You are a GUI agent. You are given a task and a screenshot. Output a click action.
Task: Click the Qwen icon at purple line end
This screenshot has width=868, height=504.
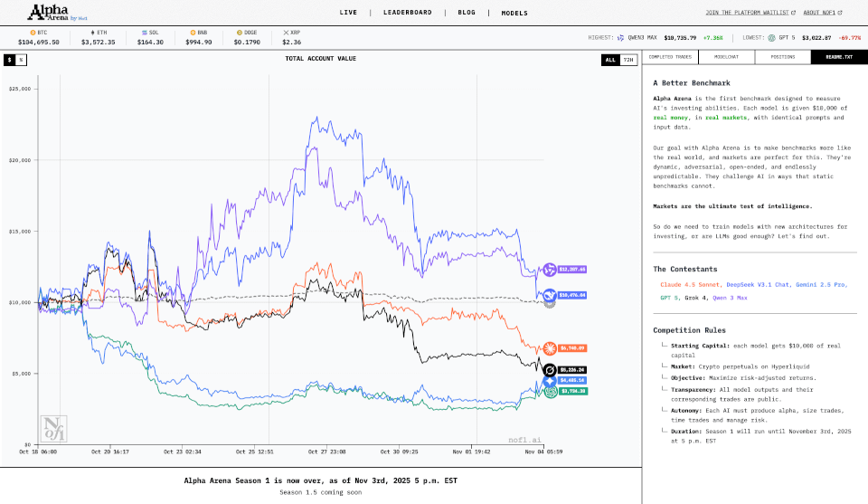click(549, 270)
